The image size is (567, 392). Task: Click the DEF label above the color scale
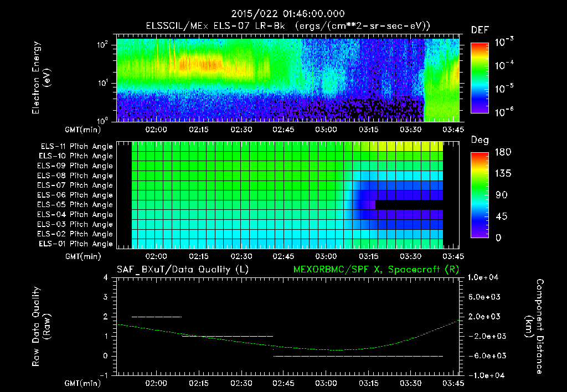pyautogui.click(x=480, y=30)
